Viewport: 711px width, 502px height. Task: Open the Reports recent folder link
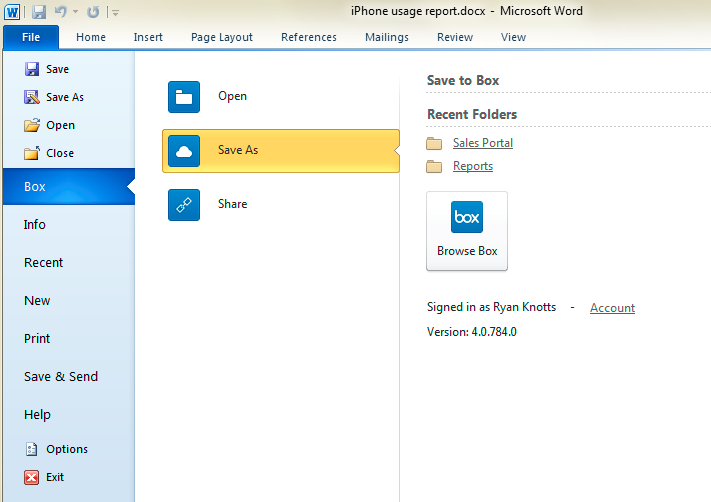[472, 166]
